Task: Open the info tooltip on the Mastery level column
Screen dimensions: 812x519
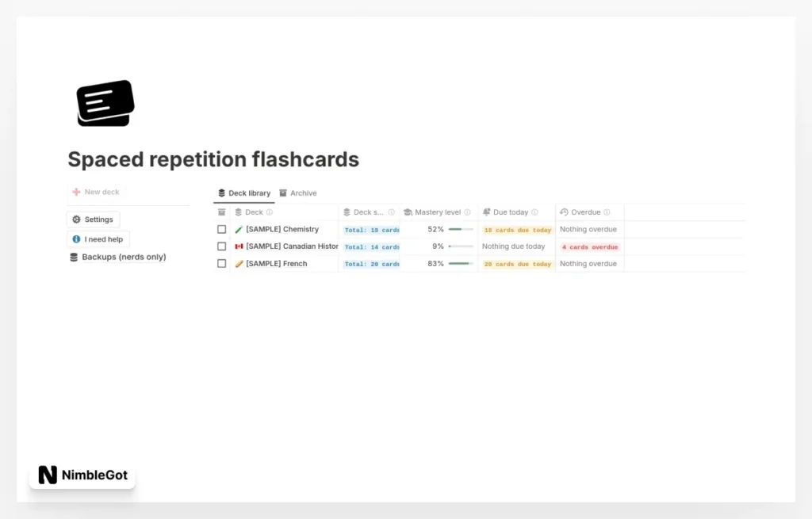Action: pyautogui.click(x=468, y=212)
